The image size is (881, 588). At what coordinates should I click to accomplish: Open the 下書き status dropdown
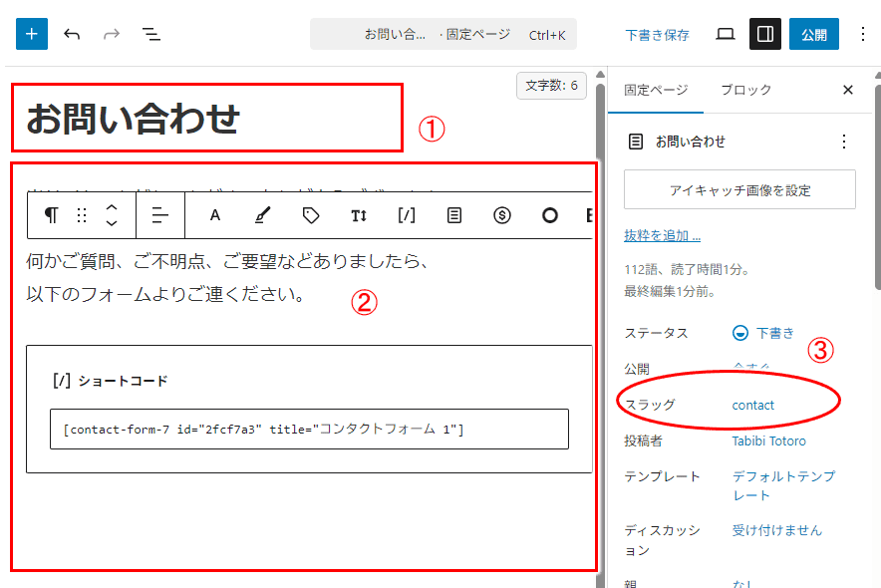coord(765,333)
